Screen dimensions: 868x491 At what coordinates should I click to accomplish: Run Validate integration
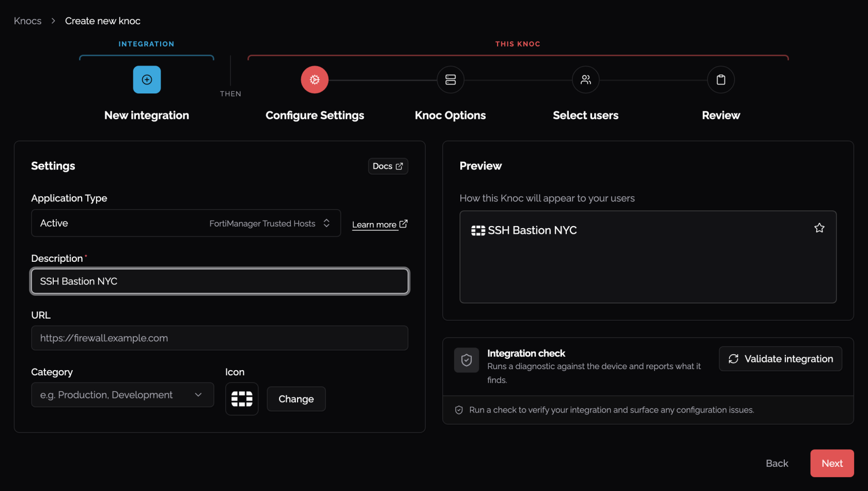point(780,359)
